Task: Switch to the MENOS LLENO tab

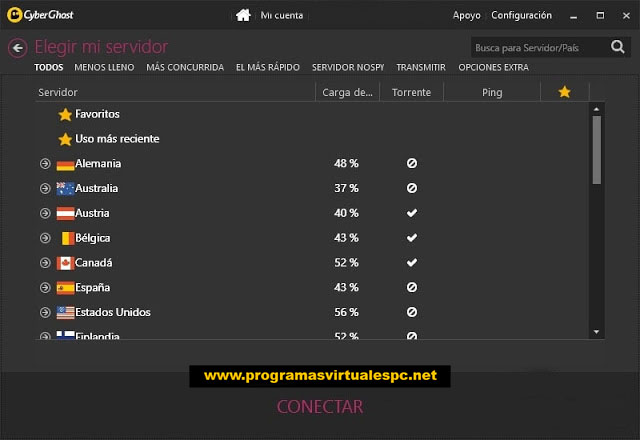Action: pos(104,67)
